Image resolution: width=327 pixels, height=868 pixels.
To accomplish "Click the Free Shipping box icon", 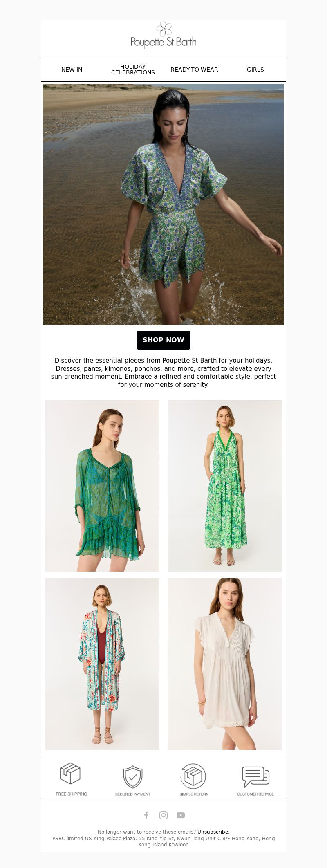I will coord(71,773).
